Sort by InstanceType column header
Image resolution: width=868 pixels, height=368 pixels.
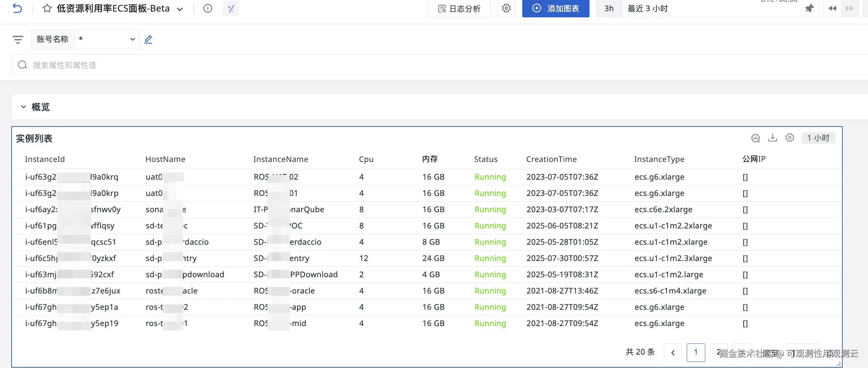click(659, 159)
